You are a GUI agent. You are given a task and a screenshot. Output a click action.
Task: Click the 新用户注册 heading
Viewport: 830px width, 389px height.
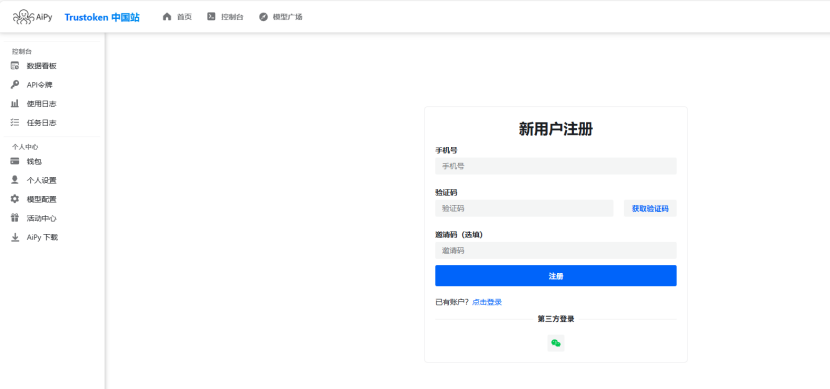point(556,129)
